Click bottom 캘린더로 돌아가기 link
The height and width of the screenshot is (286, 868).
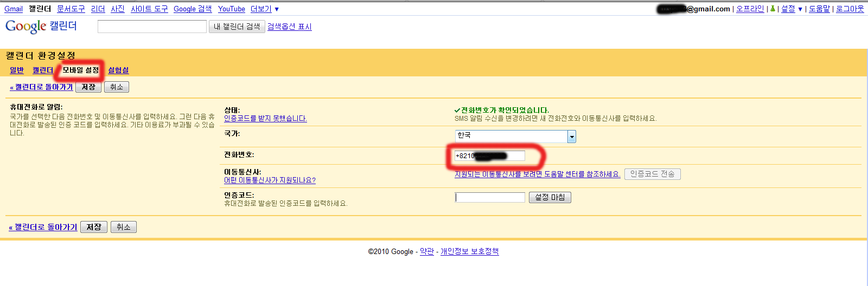pyautogui.click(x=43, y=227)
